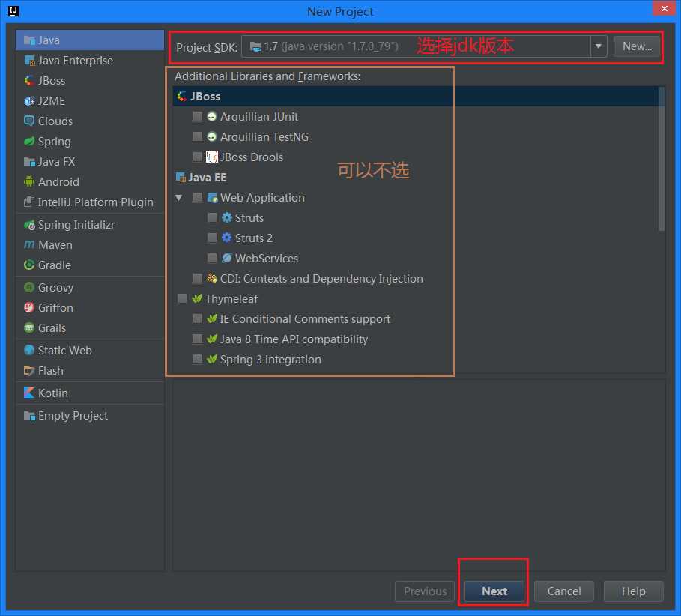Click the Flash icon
Viewport: 681px width, 616px height.
(29, 370)
